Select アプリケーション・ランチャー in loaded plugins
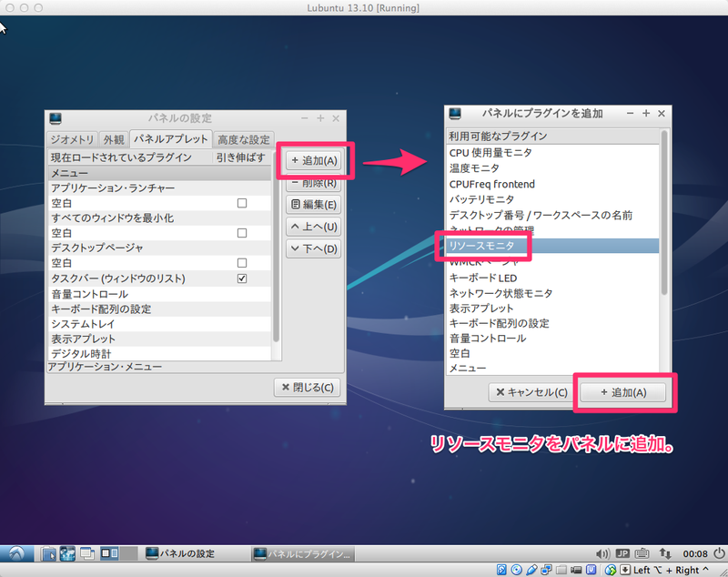 (159, 188)
